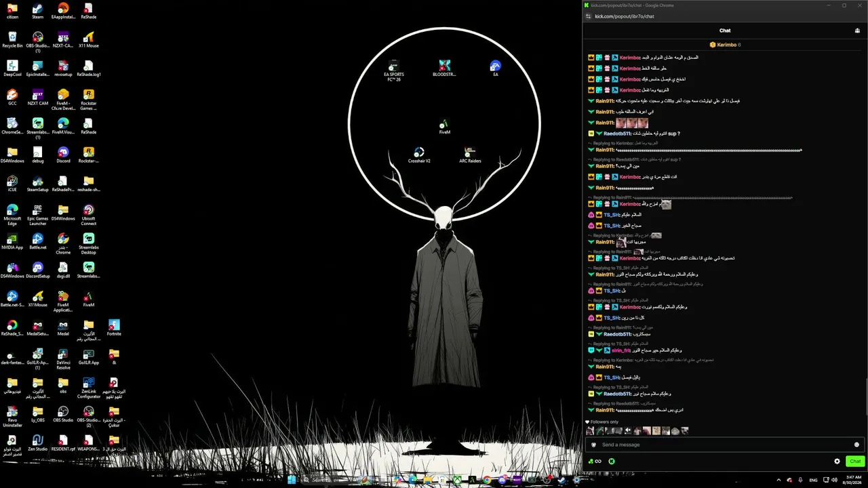
Task: Show hidden system tray icons
Action: (x=778, y=480)
